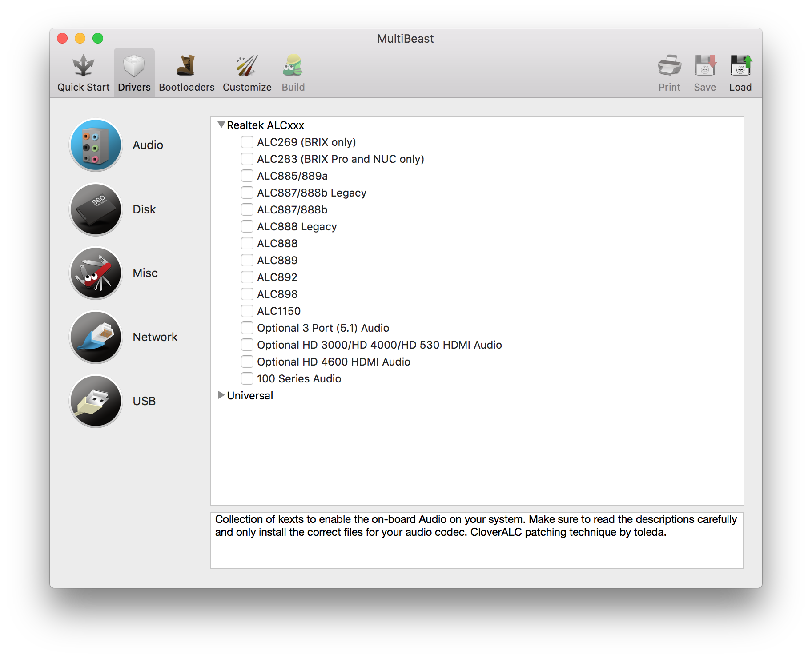Click the 100 Series Audio label
Image resolution: width=812 pixels, height=659 pixels.
(x=298, y=378)
